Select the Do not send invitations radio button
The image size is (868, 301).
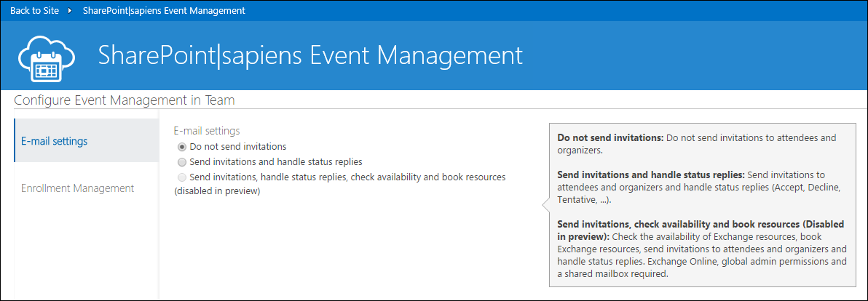click(x=182, y=147)
